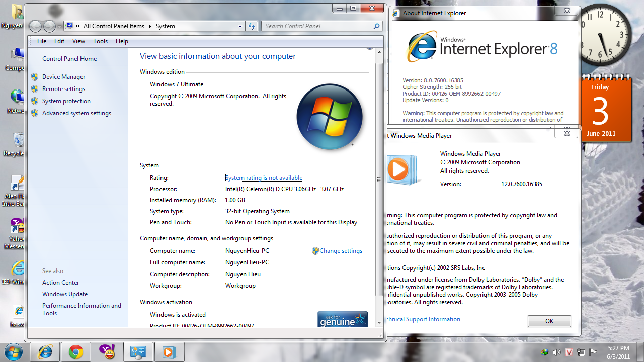Click the shield icon next to Change settings
Viewport: 644px width, 362px height.
pyautogui.click(x=315, y=251)
